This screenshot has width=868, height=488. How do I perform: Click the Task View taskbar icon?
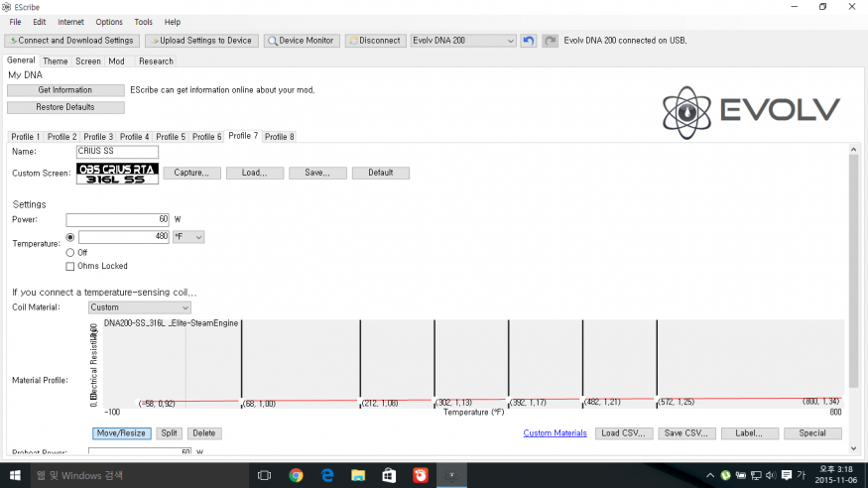265,475
